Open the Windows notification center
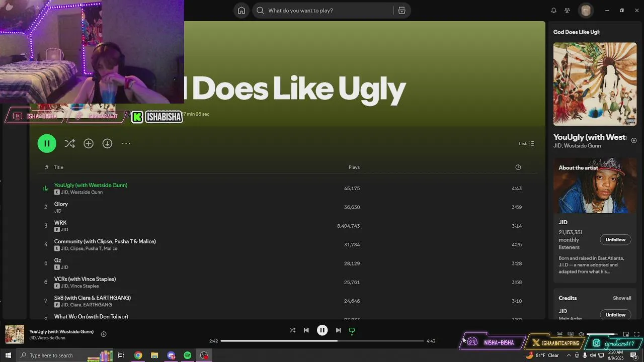Image resolution: width=644 pixels, height=362 pixels. tap(633, 355)
